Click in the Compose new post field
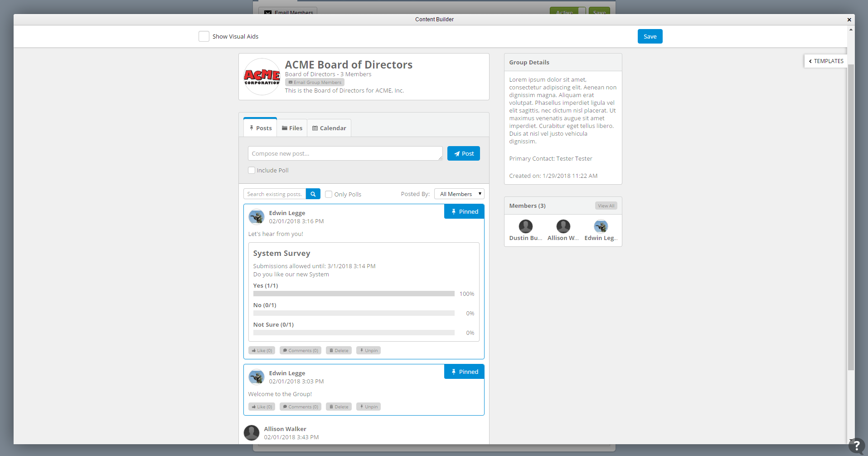This screenshot has width=868, height=456. click(345, 153)
